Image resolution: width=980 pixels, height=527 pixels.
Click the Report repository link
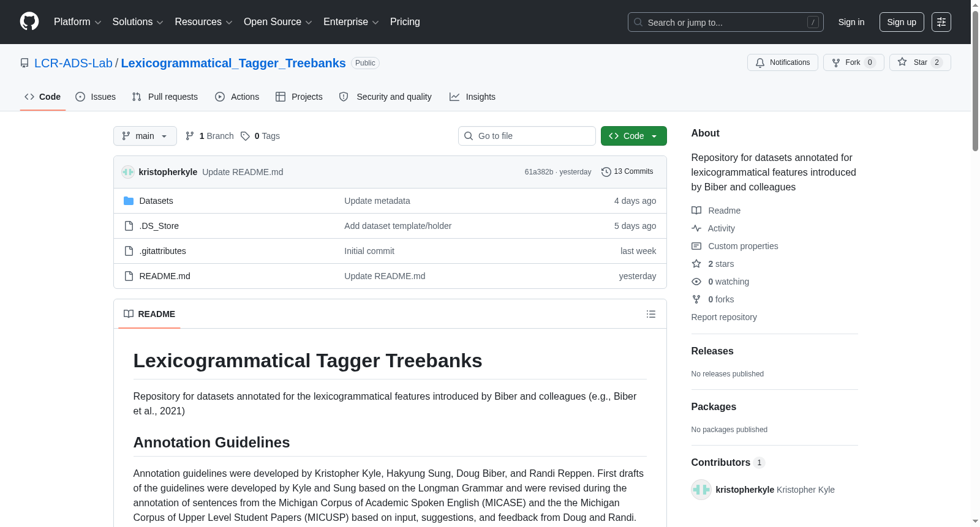click(x=724, y=317)
